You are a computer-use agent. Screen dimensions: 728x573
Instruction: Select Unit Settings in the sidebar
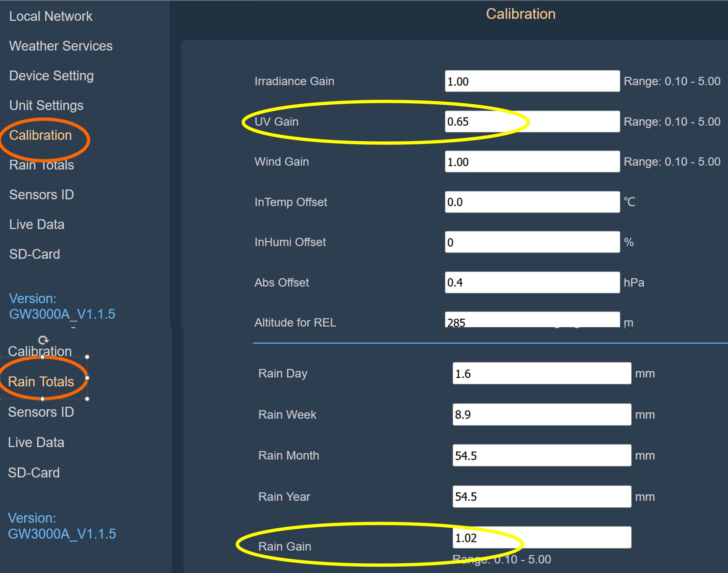46,105
